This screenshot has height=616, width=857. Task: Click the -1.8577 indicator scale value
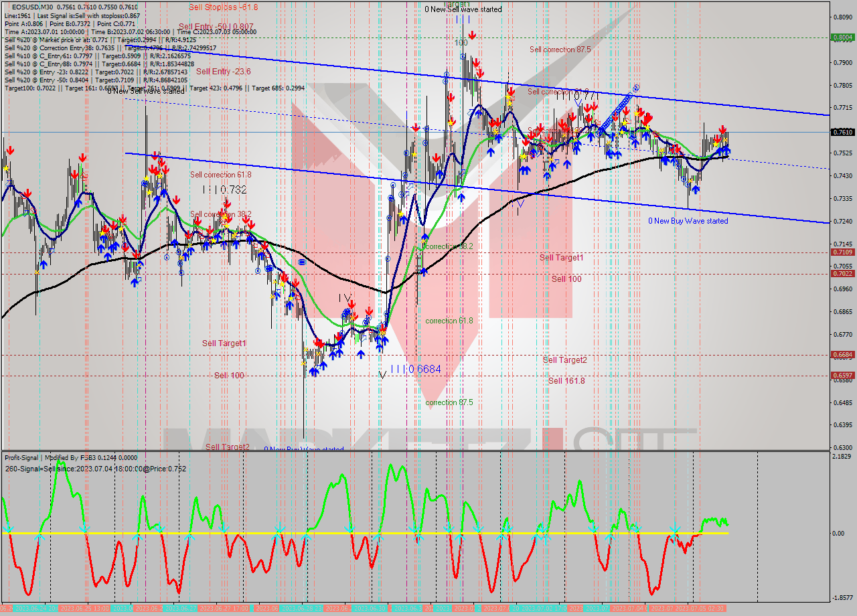tap(841, 598)
